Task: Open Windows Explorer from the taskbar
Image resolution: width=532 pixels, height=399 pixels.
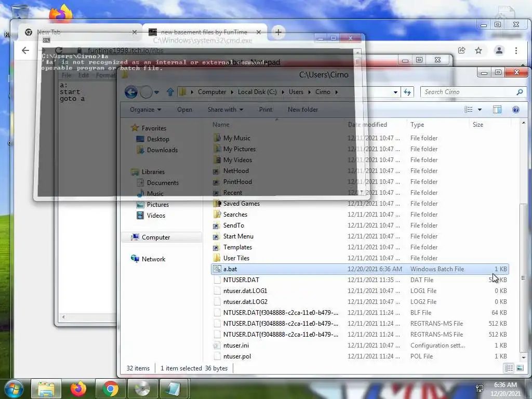Action: point(46,389)
